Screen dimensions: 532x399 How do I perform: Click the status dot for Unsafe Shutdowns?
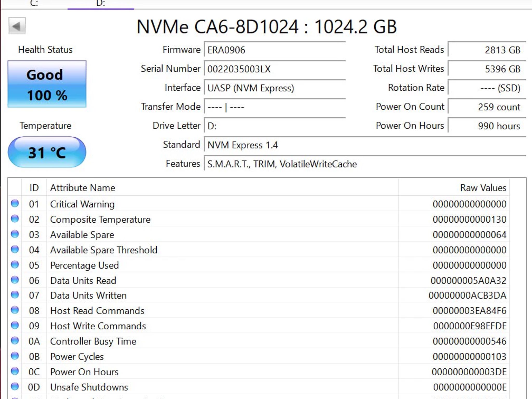(15, 387)
